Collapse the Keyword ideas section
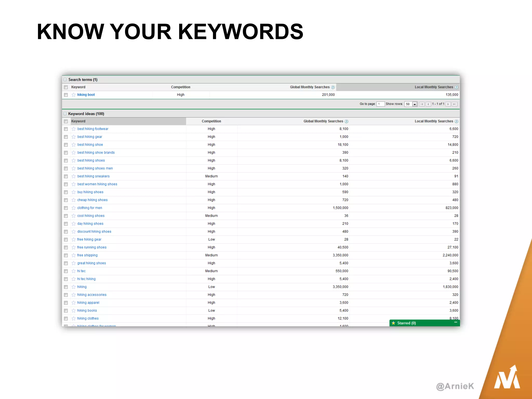Viewport: 532px width, 399px height. (65, 114)
